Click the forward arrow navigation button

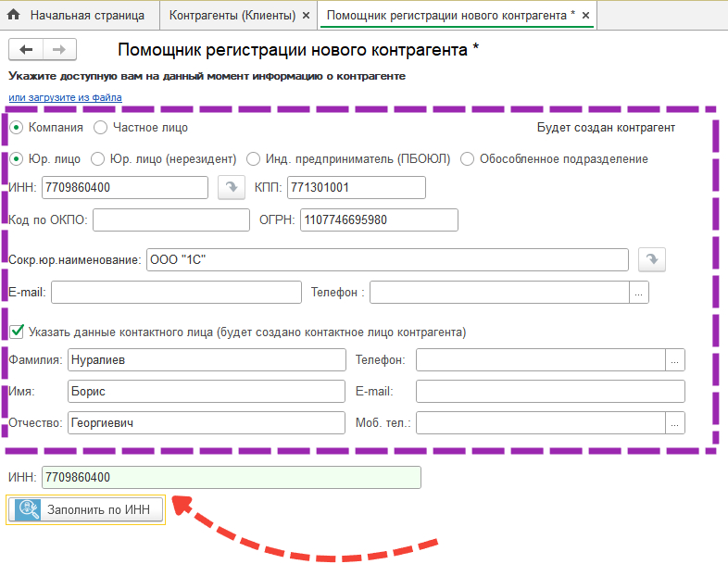point(59,50)
